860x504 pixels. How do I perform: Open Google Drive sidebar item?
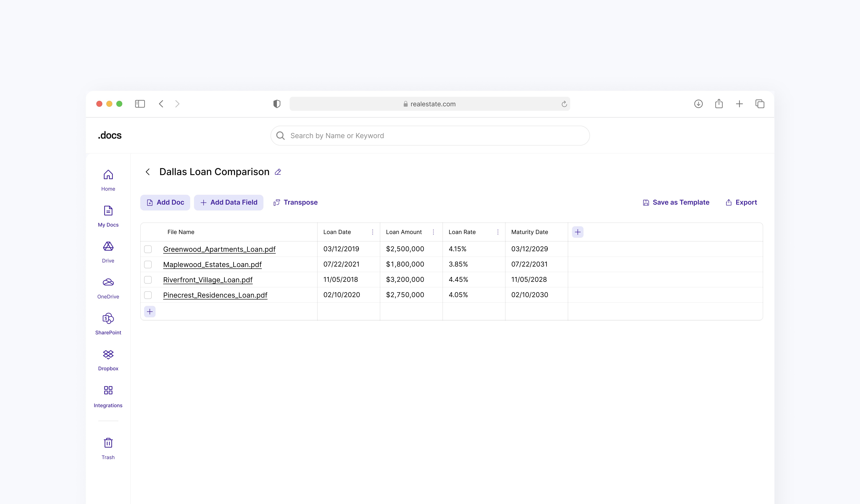108,252
